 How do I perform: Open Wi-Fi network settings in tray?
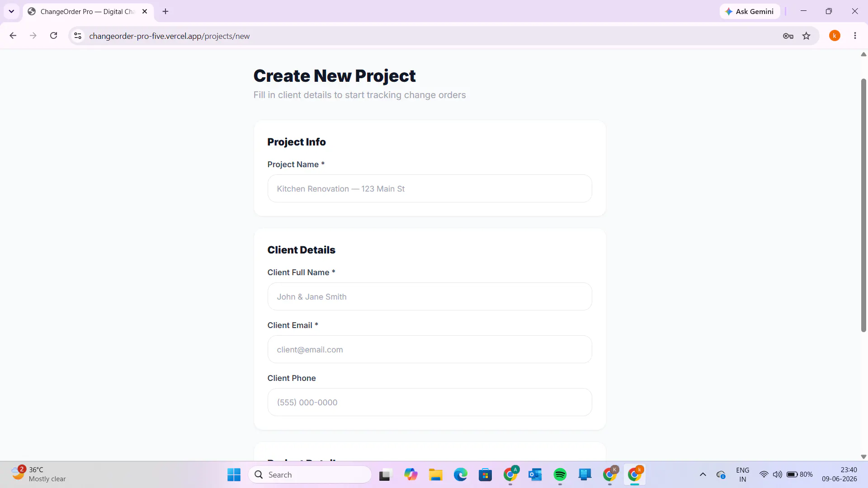pos(764,474)
